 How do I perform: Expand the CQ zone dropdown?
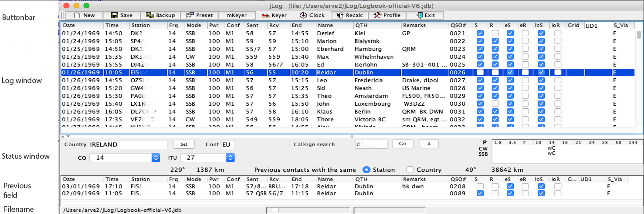pyautogui.click(x=156, y=158)
